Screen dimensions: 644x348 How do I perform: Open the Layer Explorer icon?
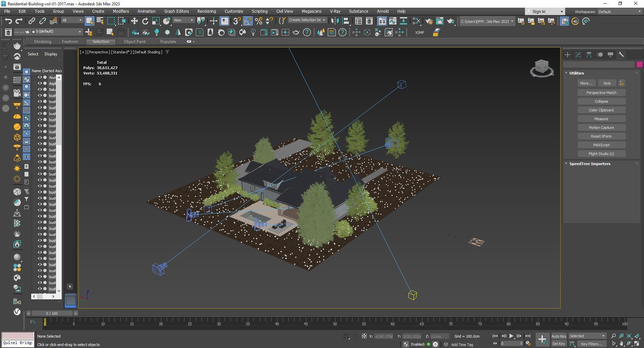coord(369,21)
